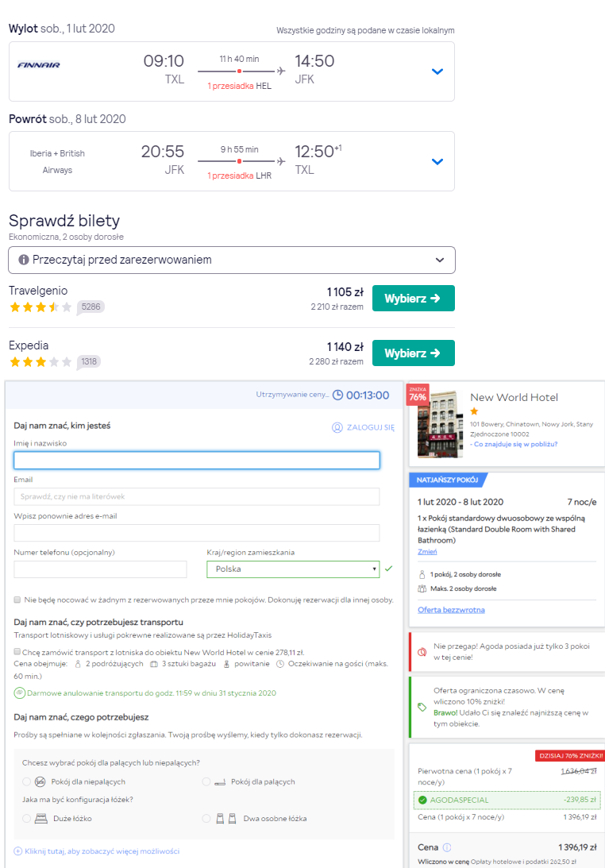Click the 'Zmień' room link

427,551
